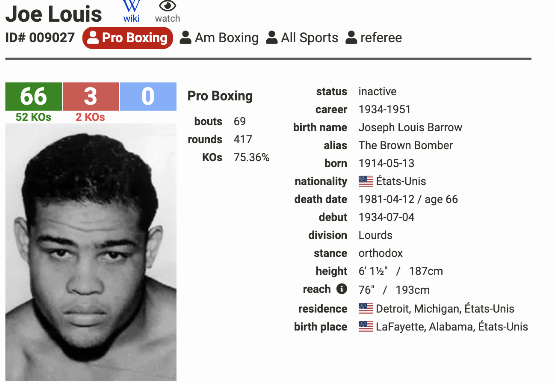Screen dimensions: 554x383
Task: Click the red 3 losses box
Action: tap(91, 96)
